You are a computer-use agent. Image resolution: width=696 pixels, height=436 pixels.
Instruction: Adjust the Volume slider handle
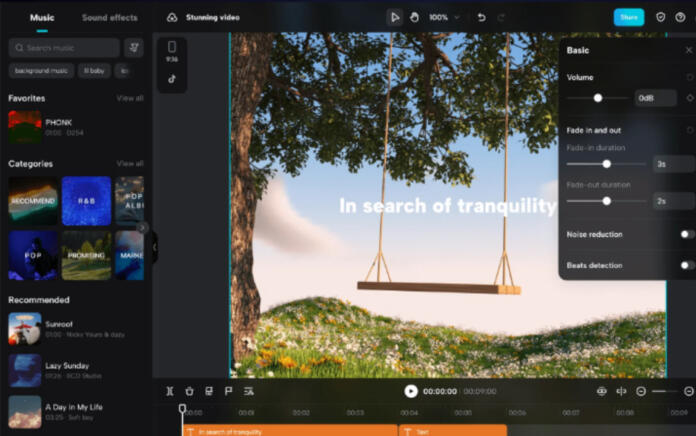click(598, 98)
